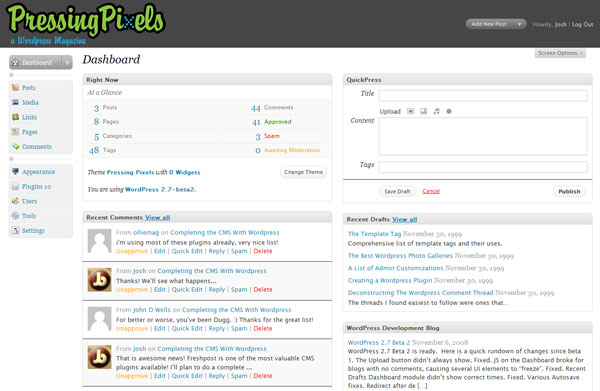Open Posts from the sidebar icon

[15, 88]
